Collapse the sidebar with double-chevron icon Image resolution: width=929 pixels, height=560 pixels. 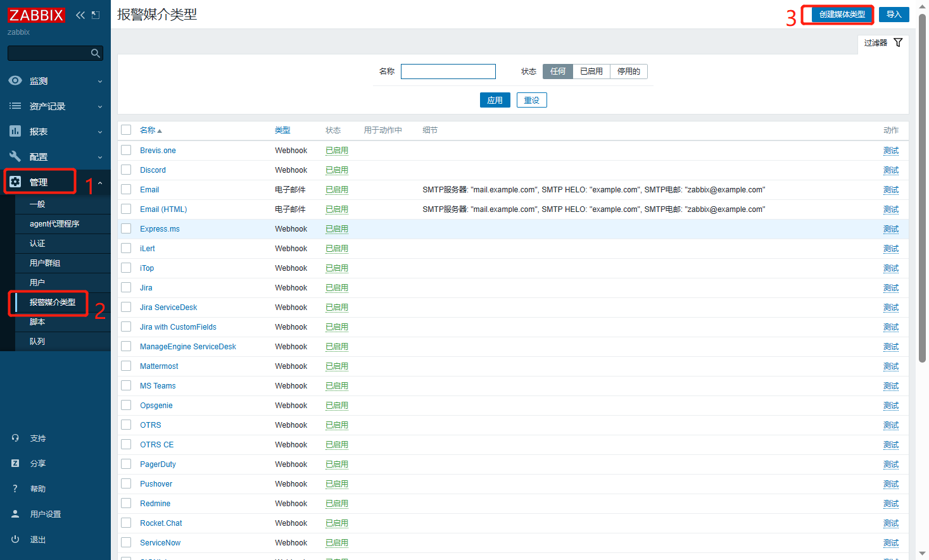pos(80,15)
